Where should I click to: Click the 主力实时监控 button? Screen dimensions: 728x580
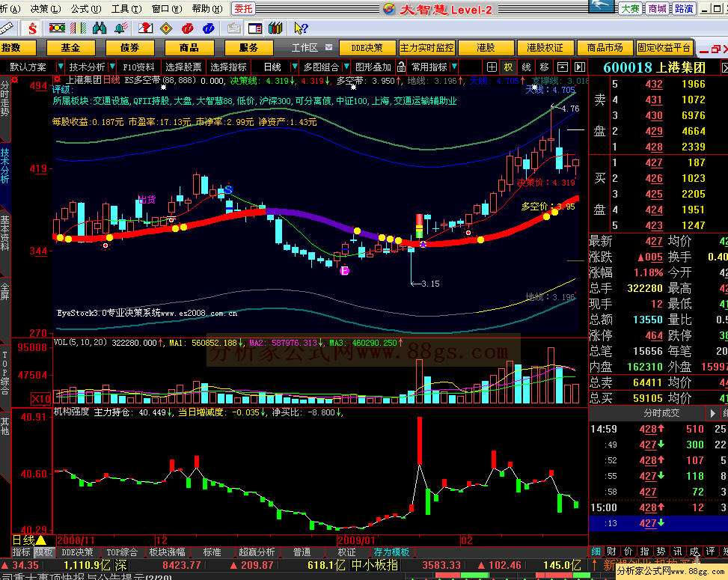426,48
